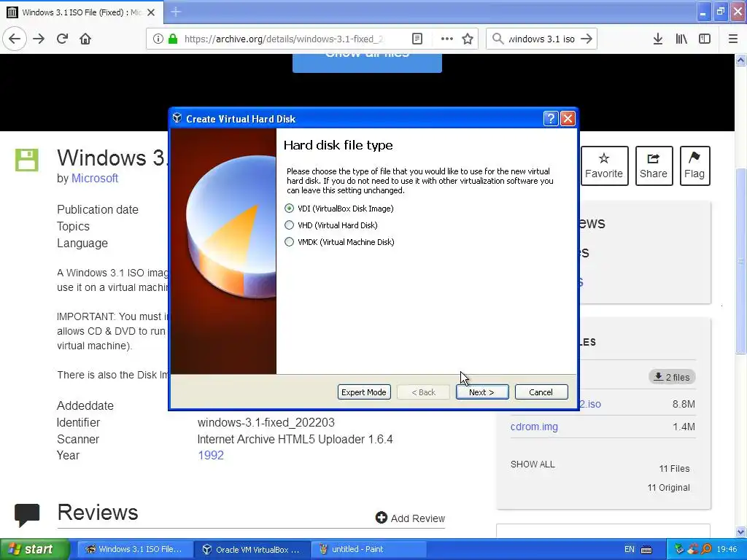Show site information icon in address bar
Image resolution: width=747 pixels, height=560 pixels.
(158, 39)
